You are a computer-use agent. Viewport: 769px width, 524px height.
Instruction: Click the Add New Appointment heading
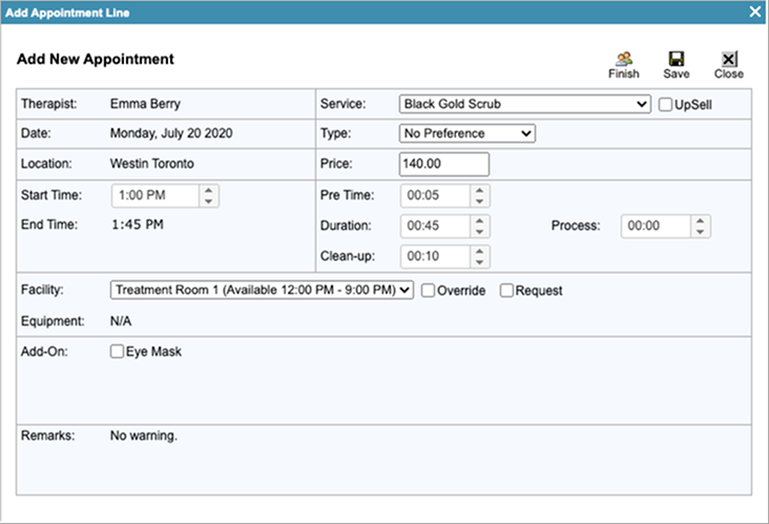click(x=95, y=59)
